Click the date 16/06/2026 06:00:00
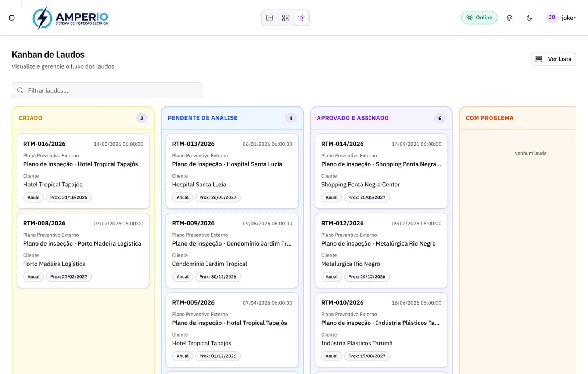The height and width of the screenshot is (374, 588). pyautogui.click(x=416, y=303)
